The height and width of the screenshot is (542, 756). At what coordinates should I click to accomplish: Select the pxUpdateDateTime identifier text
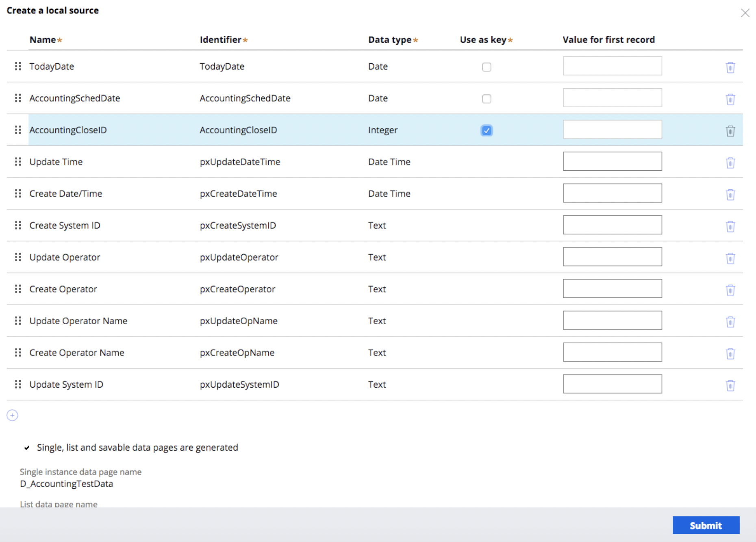pyautogui.click(x=240, y=162)
